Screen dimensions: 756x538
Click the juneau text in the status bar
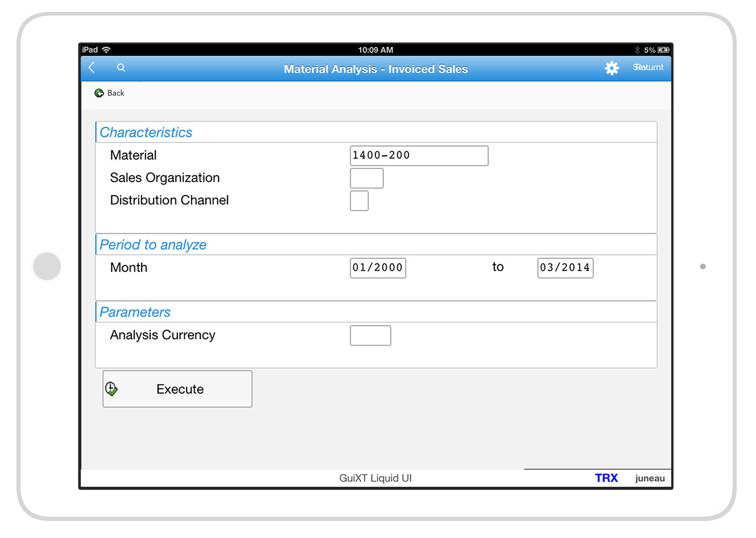(650, 478)
